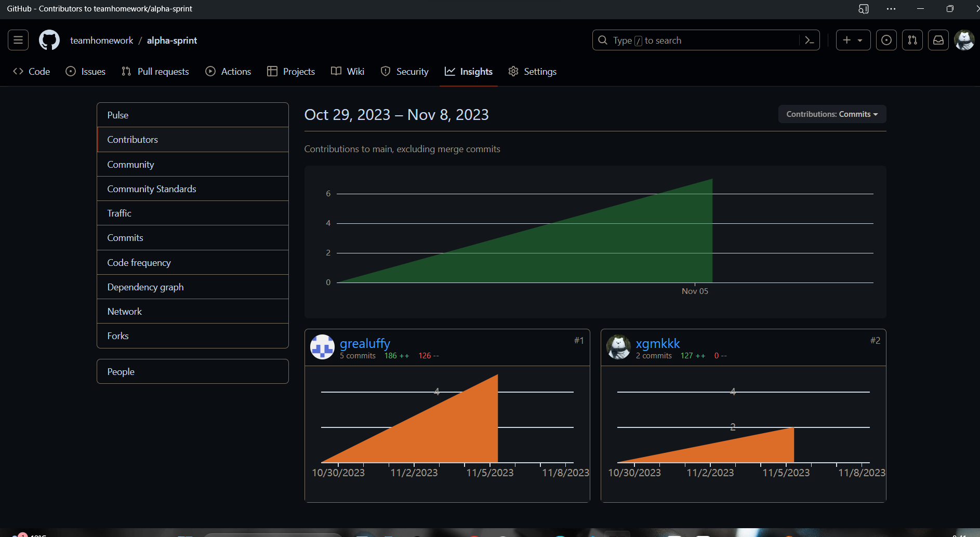Open pull requests shortcut icon in header
Screen dimensions: 980x537
[912, 40]
